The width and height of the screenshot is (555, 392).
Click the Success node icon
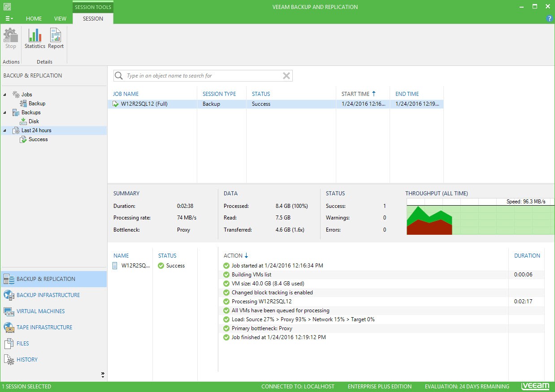click(23, 139)
